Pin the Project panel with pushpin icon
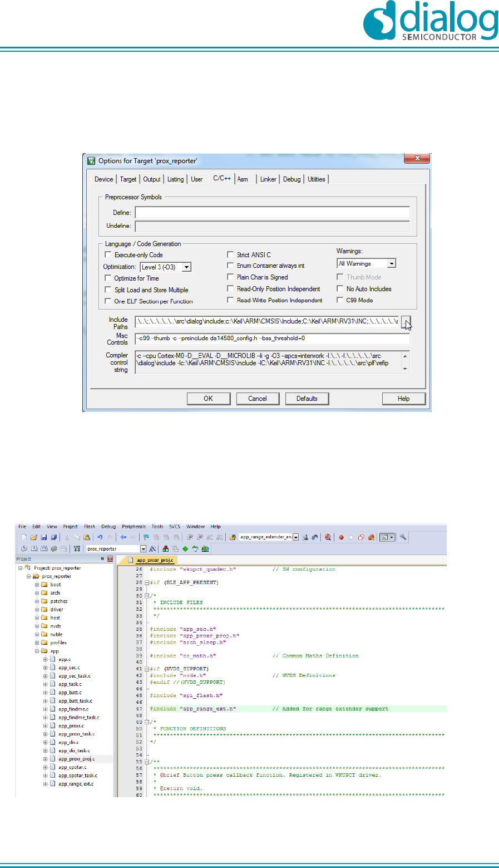Viewport: 499px width, 868px height. click(102, 559)
